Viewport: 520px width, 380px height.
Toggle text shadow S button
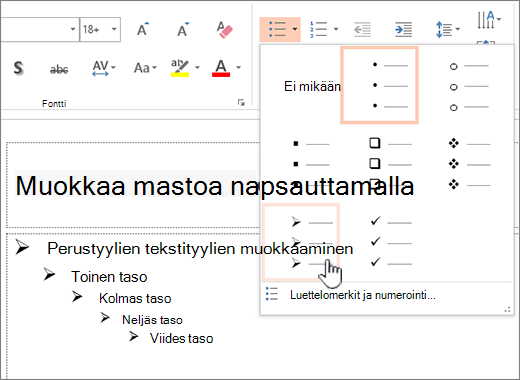coord(19,68)
